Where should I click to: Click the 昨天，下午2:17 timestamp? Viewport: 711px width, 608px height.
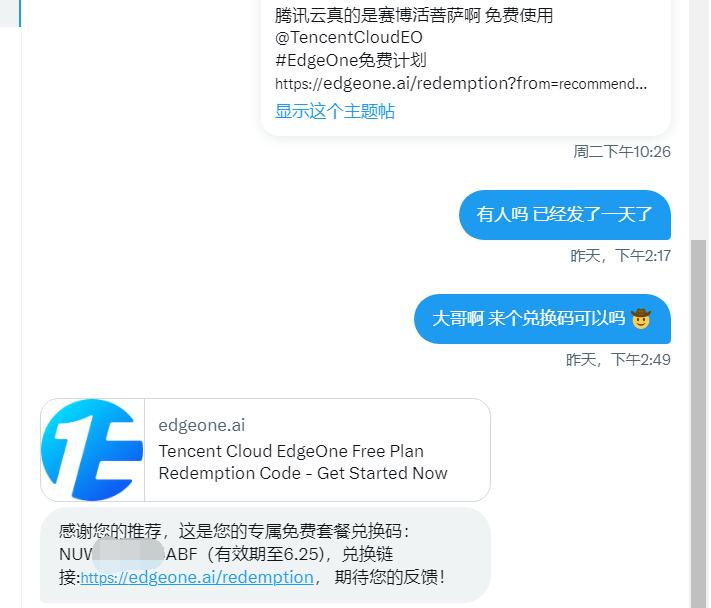(620, 256)
